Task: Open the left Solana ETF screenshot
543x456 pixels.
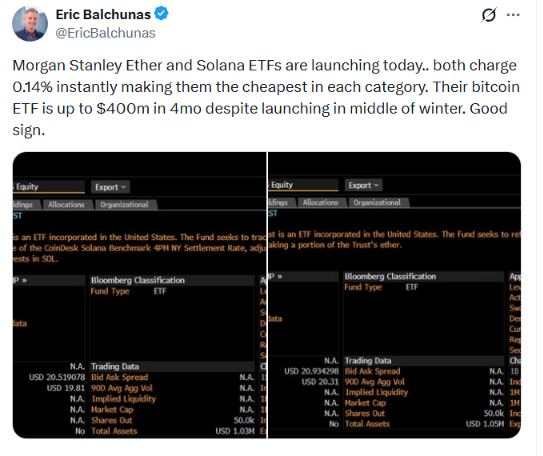Action: [x=140, y=295]
